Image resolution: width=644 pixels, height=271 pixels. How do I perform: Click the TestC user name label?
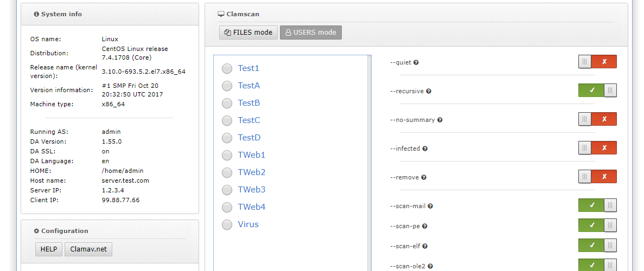coord(249,120)
